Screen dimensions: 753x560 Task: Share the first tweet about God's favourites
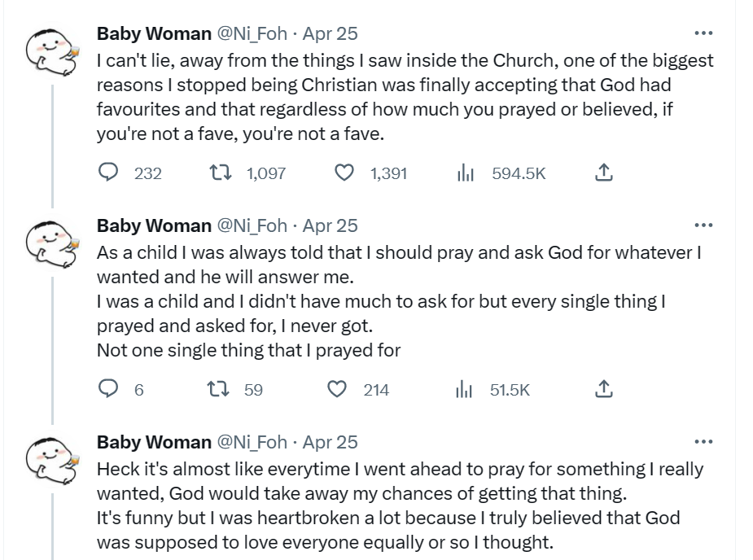[x=603, y=173]
